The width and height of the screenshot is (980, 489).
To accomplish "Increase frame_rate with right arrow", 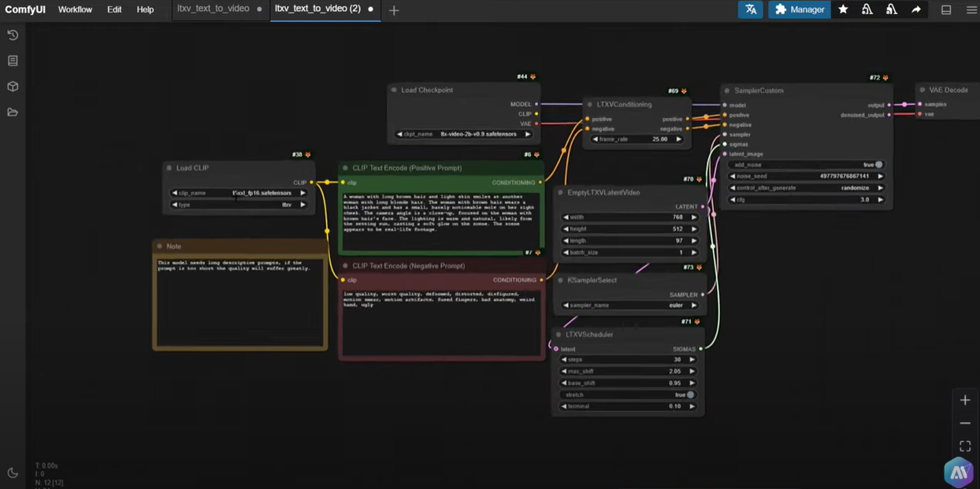I will click(x=678, y=139).
